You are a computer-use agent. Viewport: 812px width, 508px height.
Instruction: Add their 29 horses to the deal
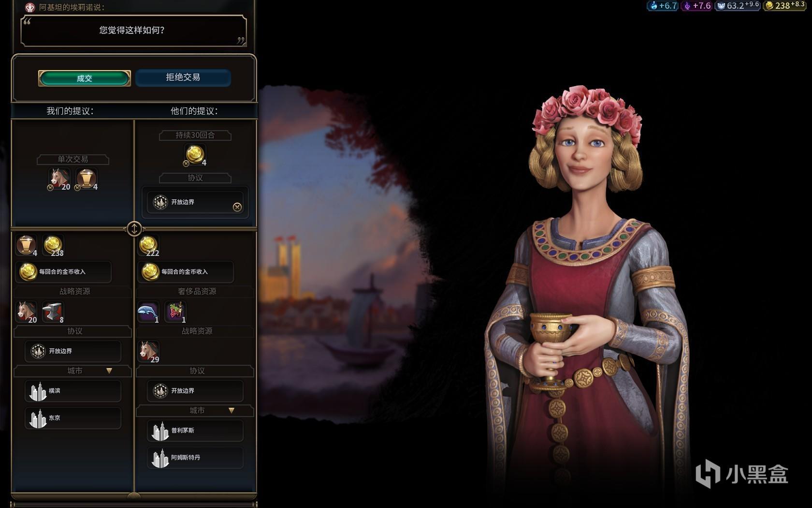pos(148,352)
